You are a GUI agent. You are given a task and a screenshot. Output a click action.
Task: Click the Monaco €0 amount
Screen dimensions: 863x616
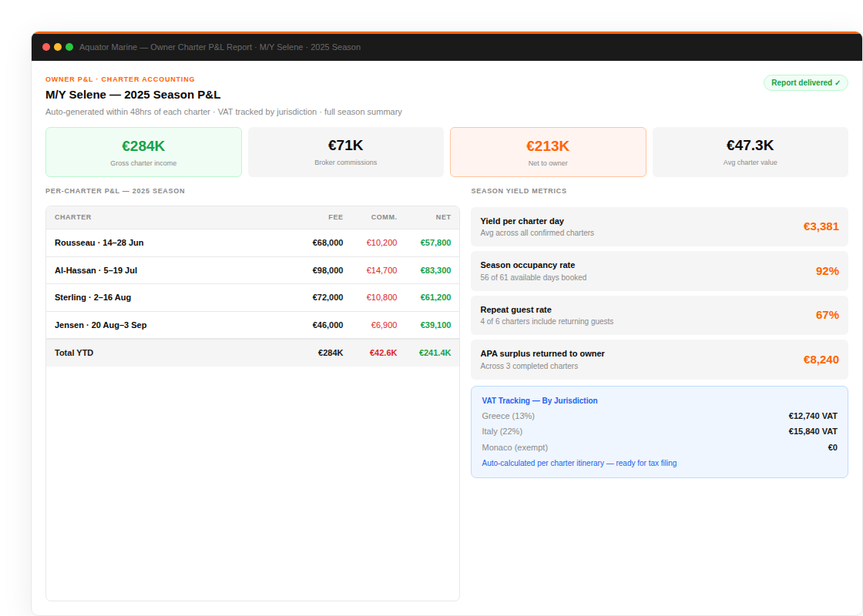833,447
